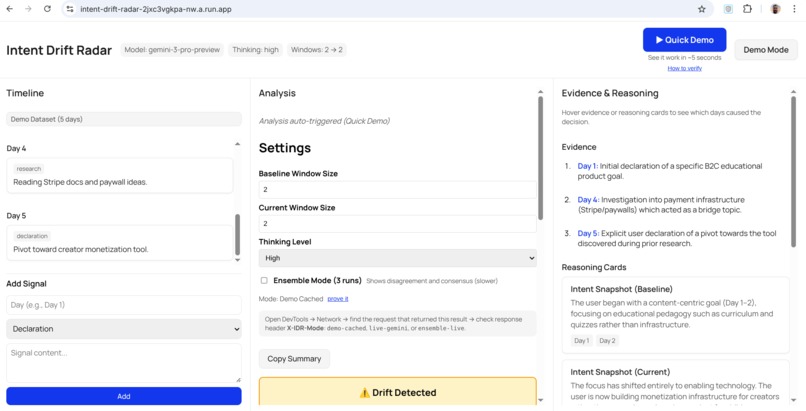Viewport: 806px width, 411px height.
Task: Select the Day 5 declaration signal card
Action: (120, 243)
